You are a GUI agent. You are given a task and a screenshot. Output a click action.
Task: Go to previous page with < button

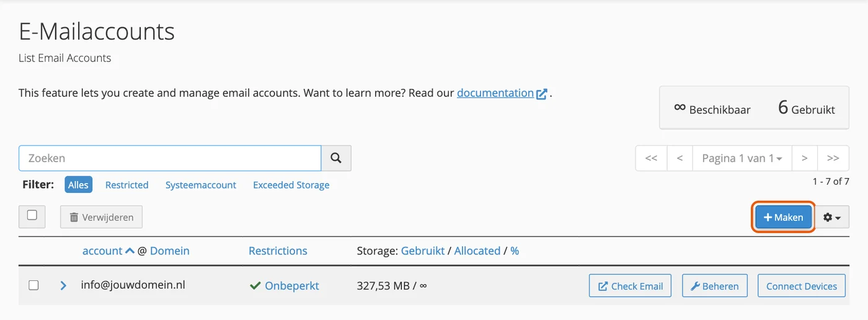click(680, 158)
